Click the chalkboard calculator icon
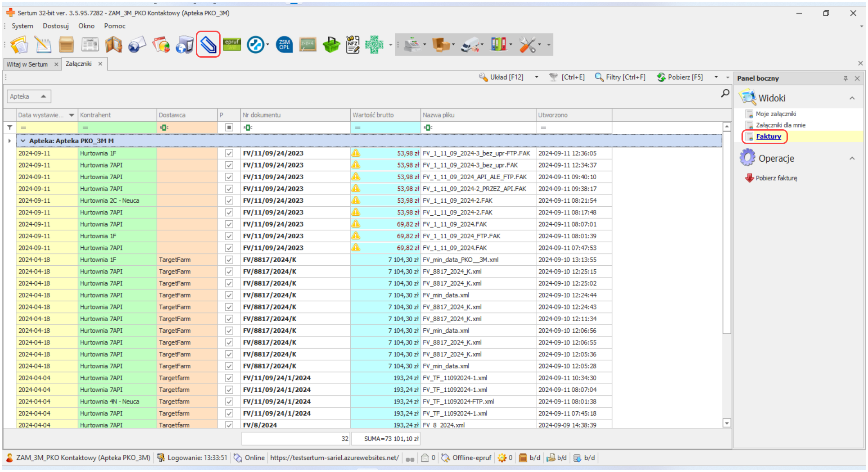Image resolution: width=868 pixels, height=472 pixels. 308,45
